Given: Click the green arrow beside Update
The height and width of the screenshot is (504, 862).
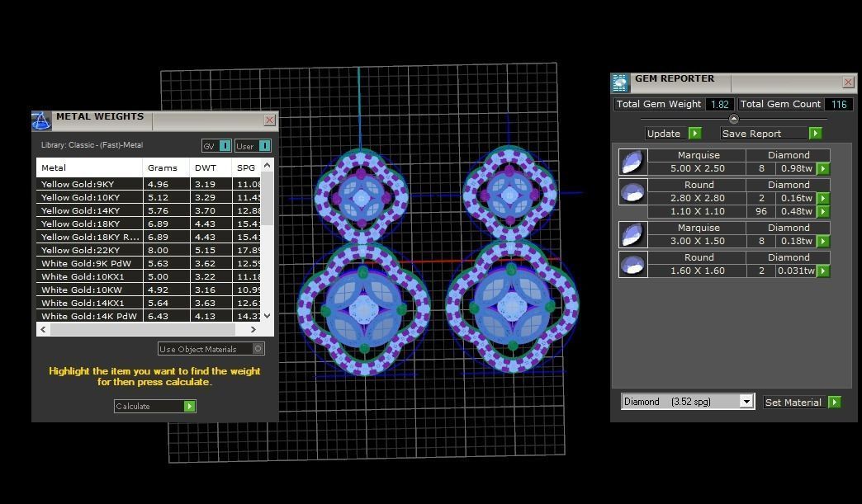Looking at the screenshot, I should click(x=695, y=134).
